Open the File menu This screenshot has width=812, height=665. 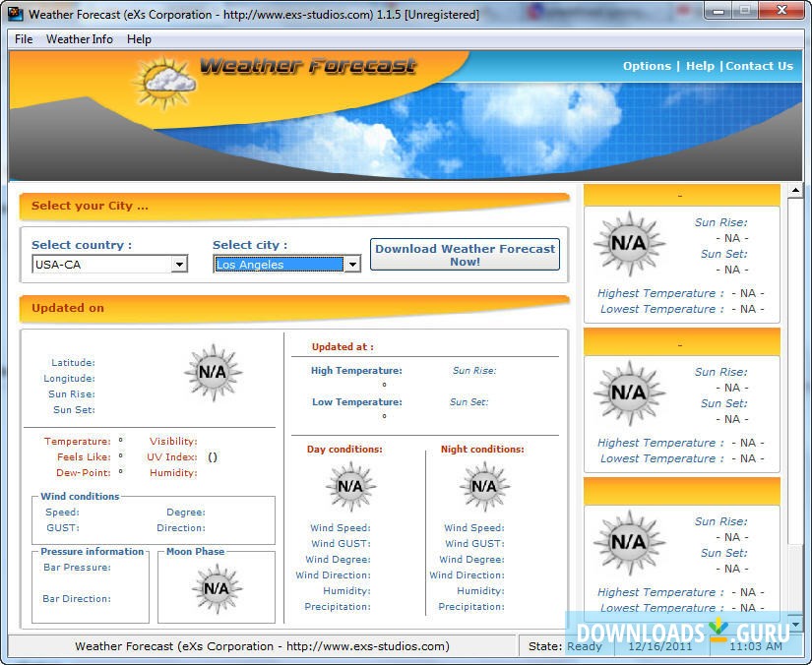(23, 39)
